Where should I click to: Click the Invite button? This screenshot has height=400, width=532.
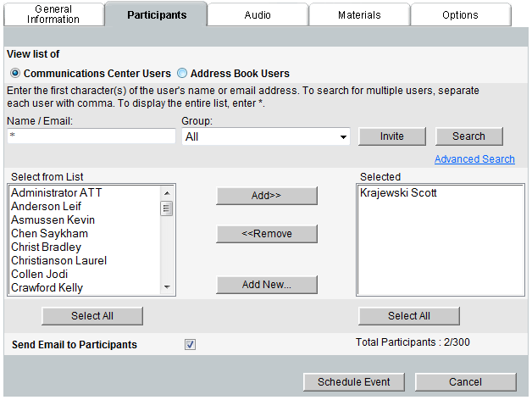pyautogui.click(x=392, y=136)
